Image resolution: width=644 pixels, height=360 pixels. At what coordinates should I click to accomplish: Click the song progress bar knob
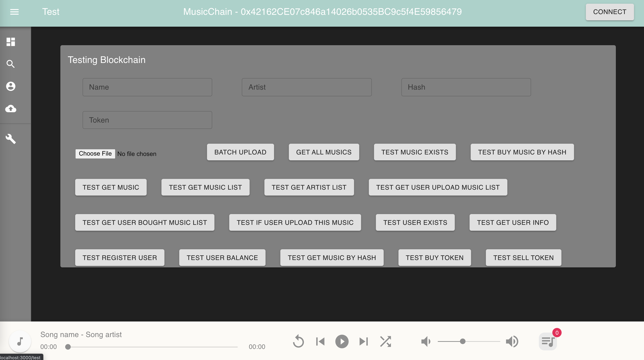pyautogui.click(x=68, y=347)
